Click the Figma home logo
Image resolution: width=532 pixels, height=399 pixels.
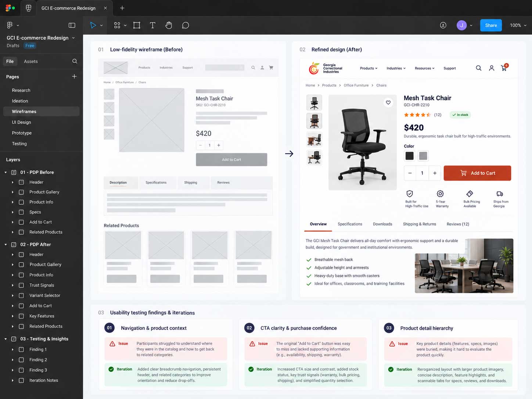click(10, 8)
